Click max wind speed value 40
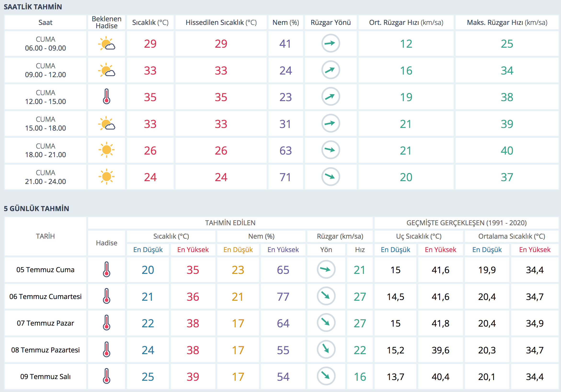561x392 pixels. pos(507,150)
